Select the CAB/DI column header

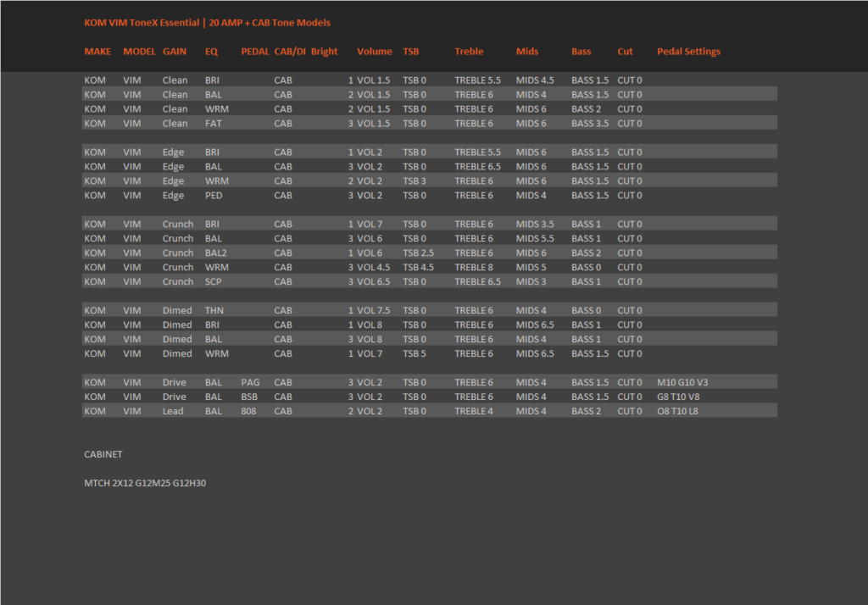[290, 52]
